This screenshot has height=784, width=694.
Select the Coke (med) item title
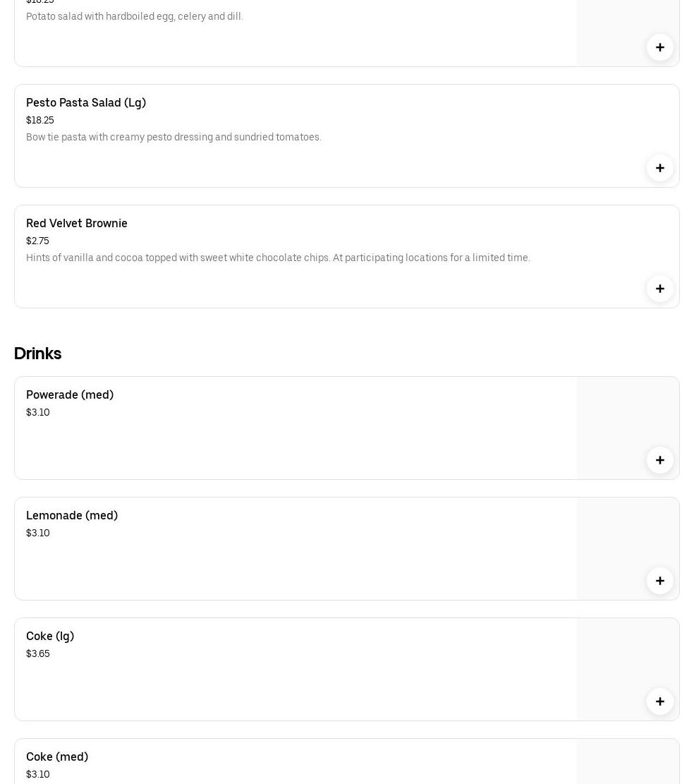pyautogui.click(x=57, y=756)
